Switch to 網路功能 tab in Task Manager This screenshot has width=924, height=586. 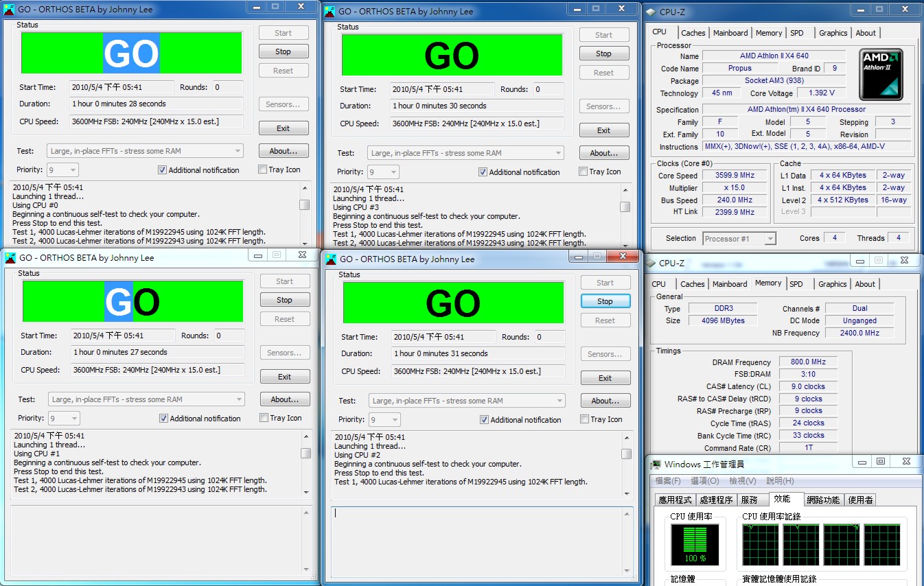823,500
